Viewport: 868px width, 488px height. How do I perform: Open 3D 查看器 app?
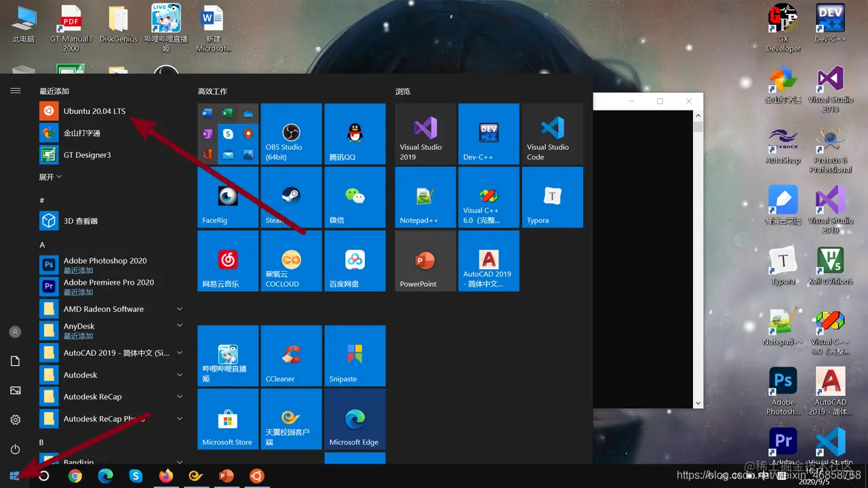pos(111,221)
